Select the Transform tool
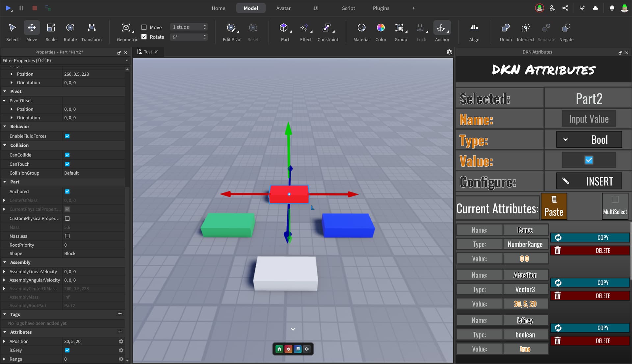Viewport: 632px width, 364px height. [x=92, y=32]
